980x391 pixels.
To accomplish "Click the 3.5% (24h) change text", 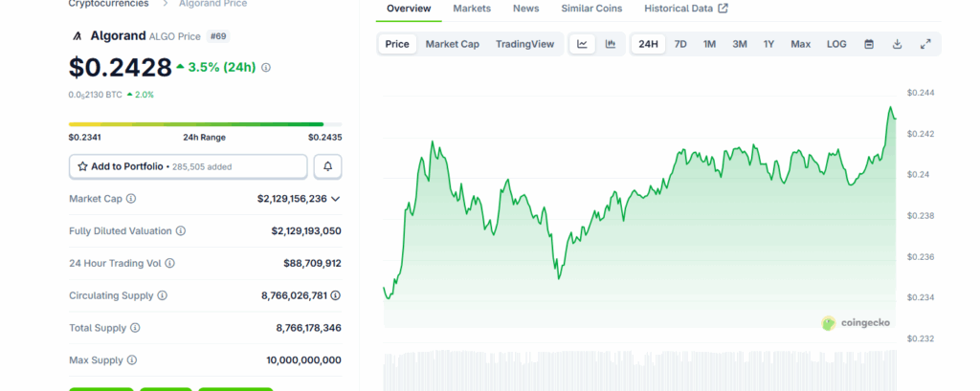I will click(222, 68).
